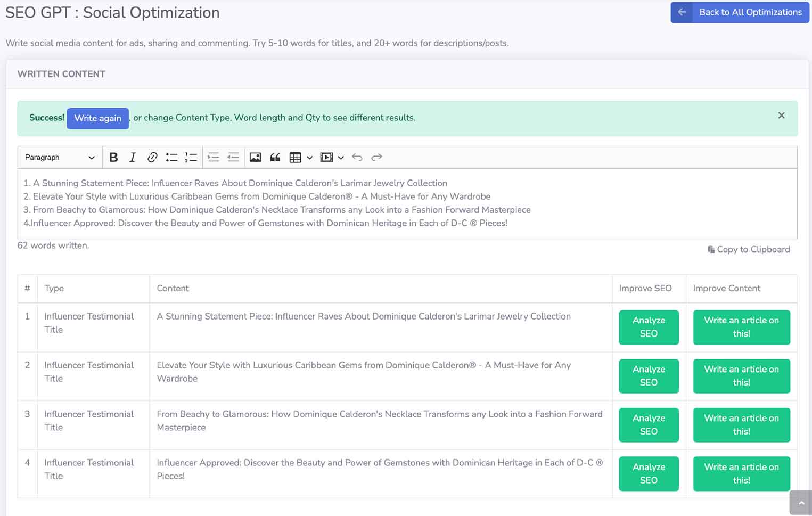The height and width of the screenshot is (516, 812).
Task: Decrease indent of paragraph
Action: pyautogui.click(x=233, y=157)
